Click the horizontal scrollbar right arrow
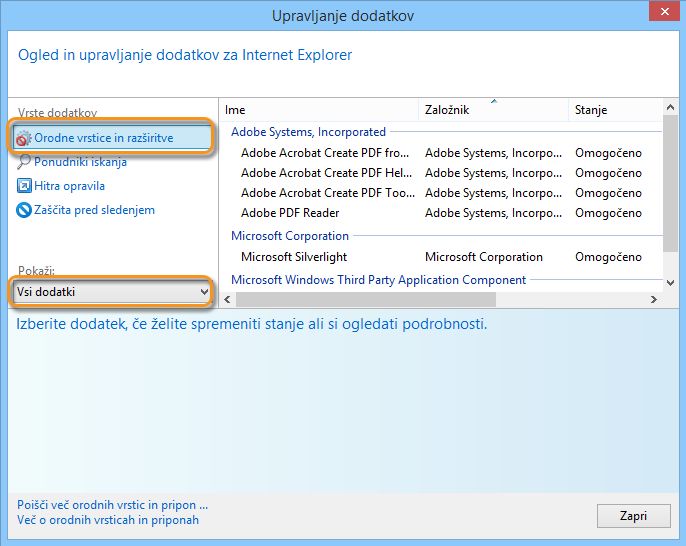This screenshot has width=686, height=546. [x=654, y=299]
